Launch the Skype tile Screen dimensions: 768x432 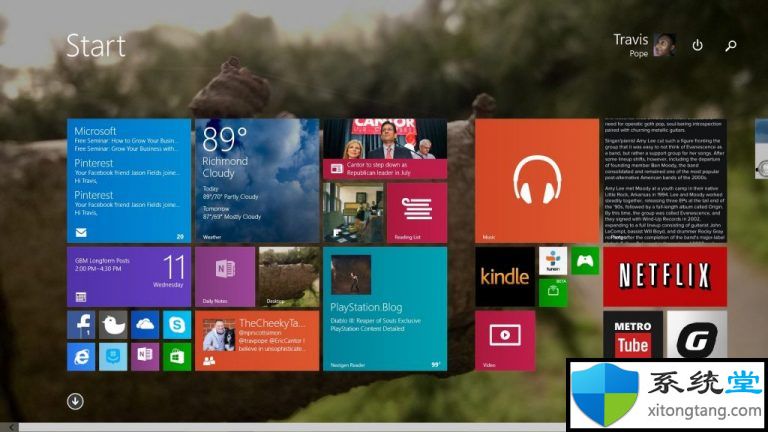177,325
